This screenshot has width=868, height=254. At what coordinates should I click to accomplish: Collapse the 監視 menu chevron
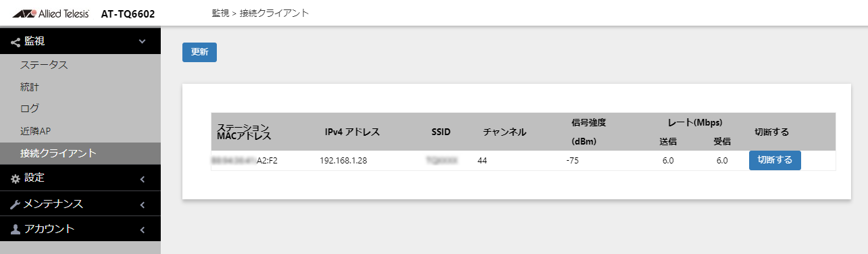[x=142, y=42]
